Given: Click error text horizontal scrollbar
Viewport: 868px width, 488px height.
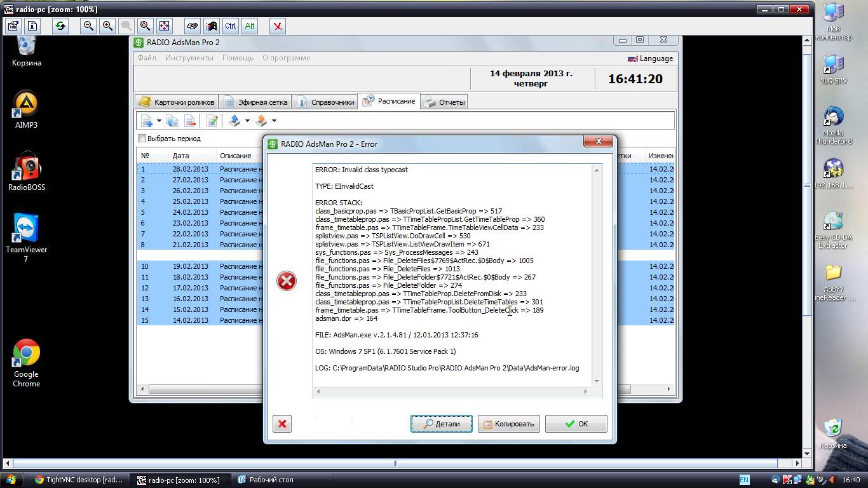Looking at the screenshot, I should coord(451,391).
